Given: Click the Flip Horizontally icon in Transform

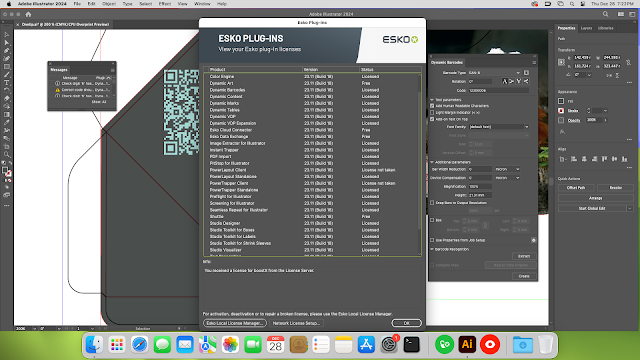Looking at the screenshot, I should 609,75.
